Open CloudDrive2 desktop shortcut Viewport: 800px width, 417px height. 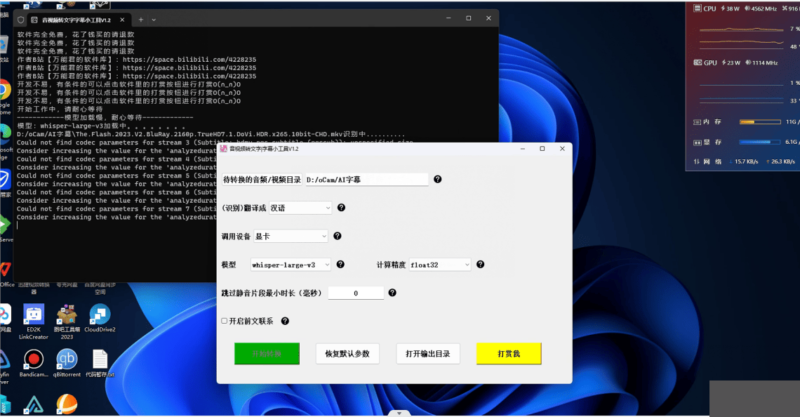tap(100, 319)
